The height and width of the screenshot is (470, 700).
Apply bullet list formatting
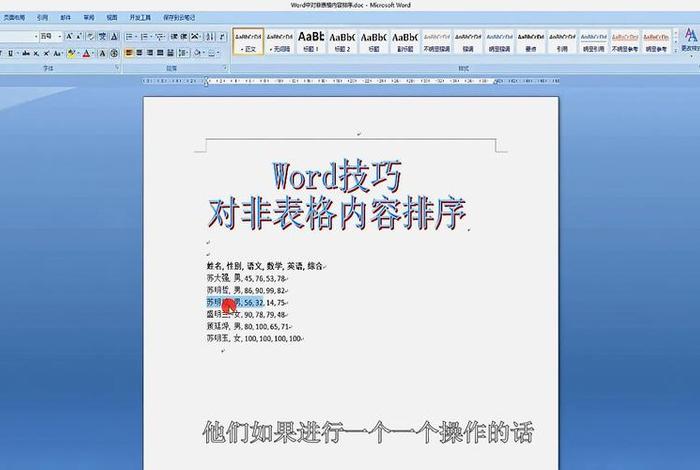[x=130, y=37]
